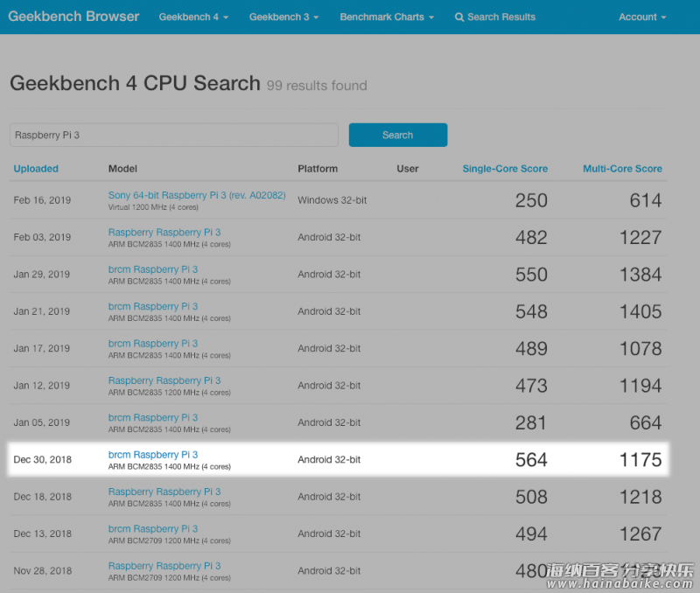
Task: Sort by Multi-Core Score column
Action: [622, 169]
